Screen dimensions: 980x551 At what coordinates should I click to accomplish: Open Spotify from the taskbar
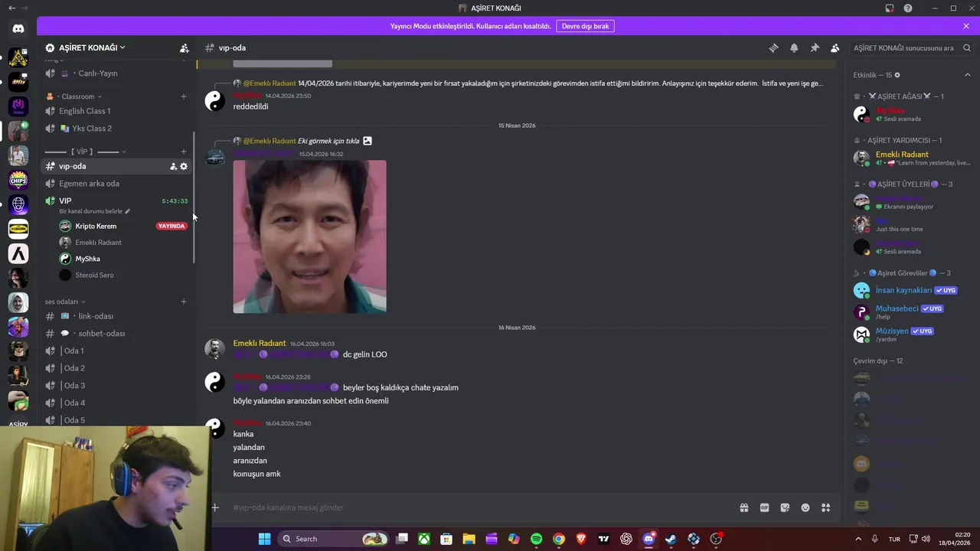(536, 539)
